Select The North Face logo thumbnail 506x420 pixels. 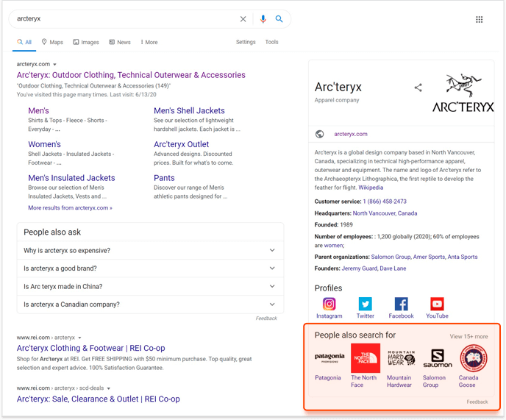(x=366, y=358)
